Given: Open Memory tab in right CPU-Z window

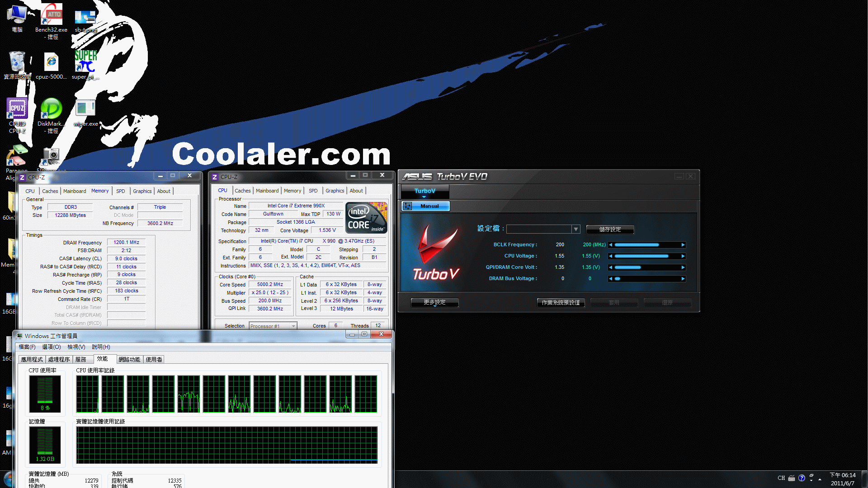Looking at the screenshot, I should pyautogui.click(x=292, y=191).
